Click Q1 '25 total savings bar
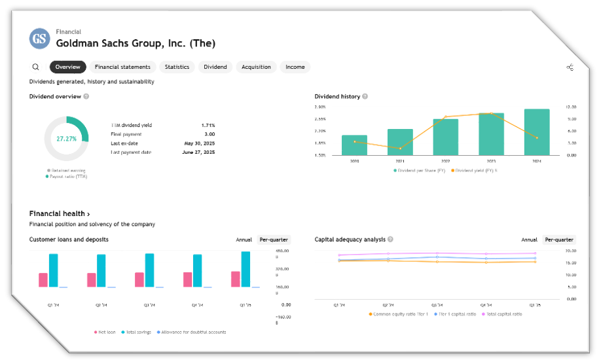Image resolution: width=601 pixels, height=364 pixels. pos(246,269)
